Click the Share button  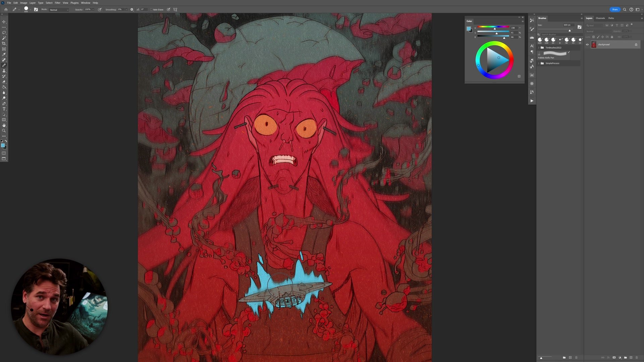pos(615,9)
